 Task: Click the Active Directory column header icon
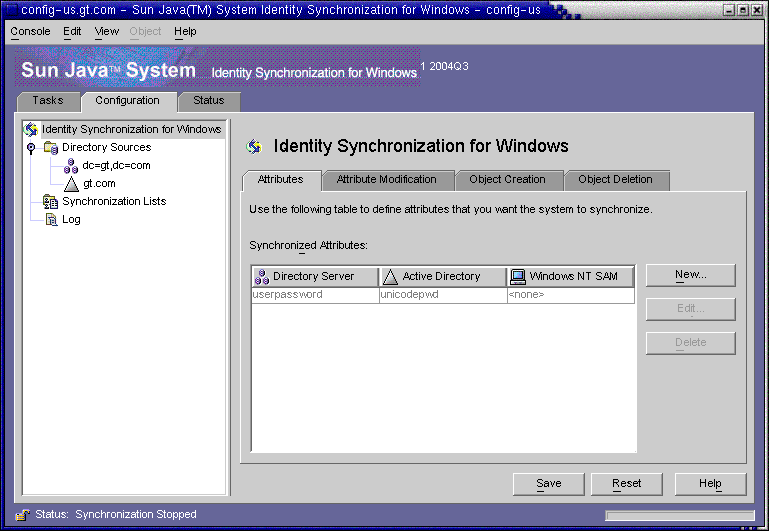[390, 277]
